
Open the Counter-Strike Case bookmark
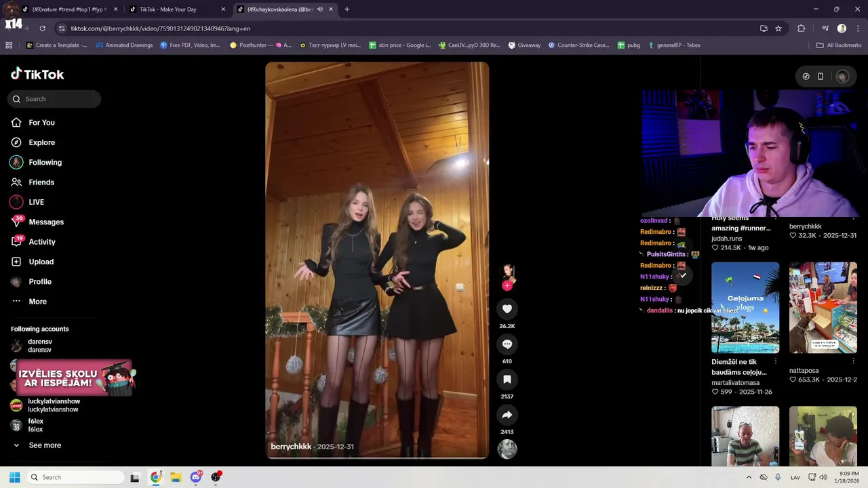tap(578, 45)
